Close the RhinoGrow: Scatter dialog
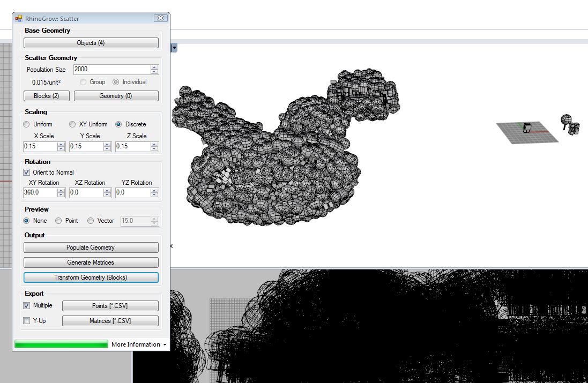This screenshot has width=588, height=383. point(160,18)
